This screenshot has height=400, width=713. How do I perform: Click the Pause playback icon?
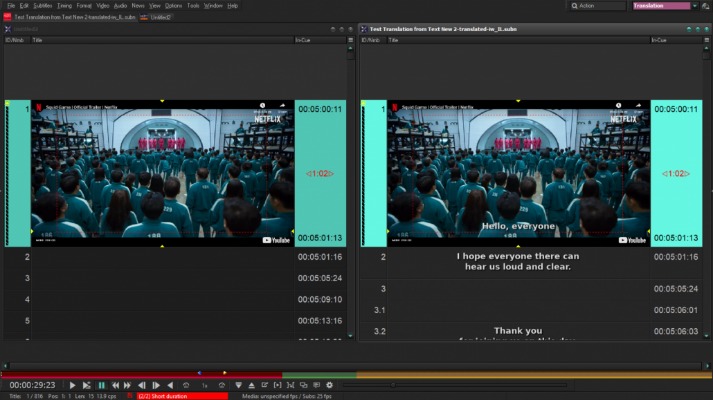101,385
